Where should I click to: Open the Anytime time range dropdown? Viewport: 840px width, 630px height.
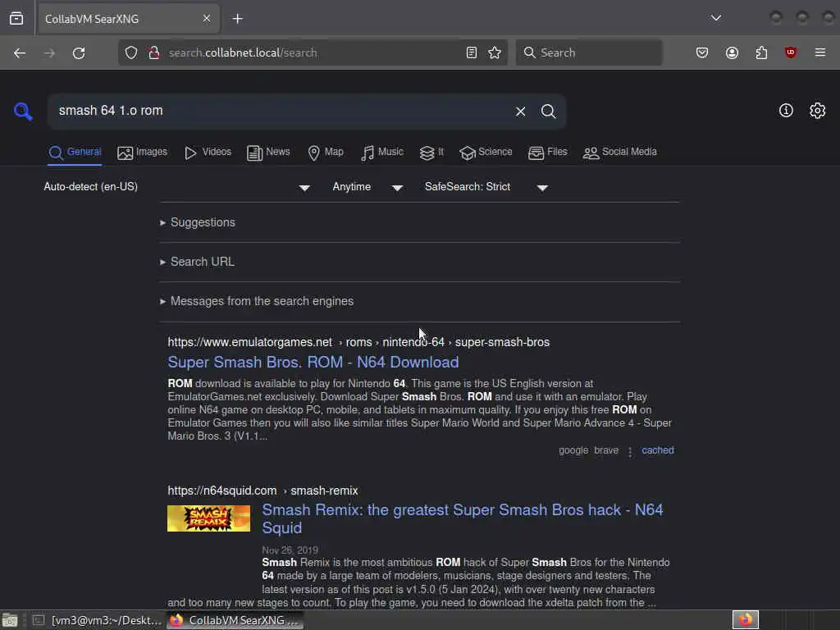367,187
